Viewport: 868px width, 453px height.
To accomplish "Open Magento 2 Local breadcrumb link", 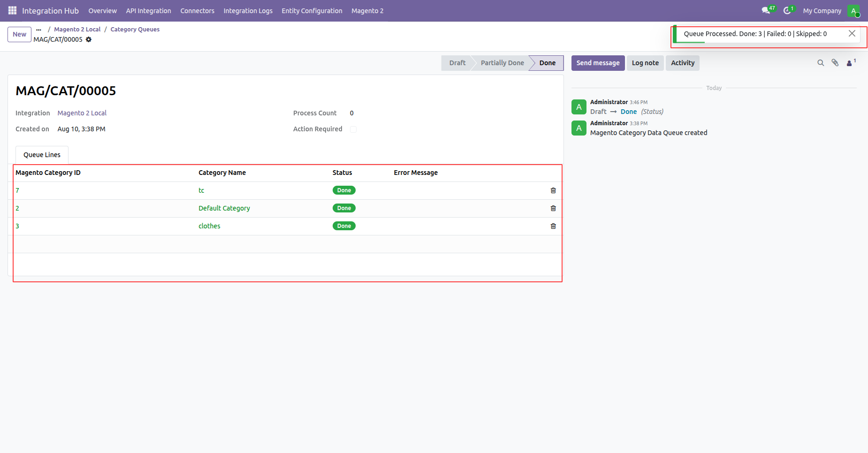I will click(x=77, y=29).
